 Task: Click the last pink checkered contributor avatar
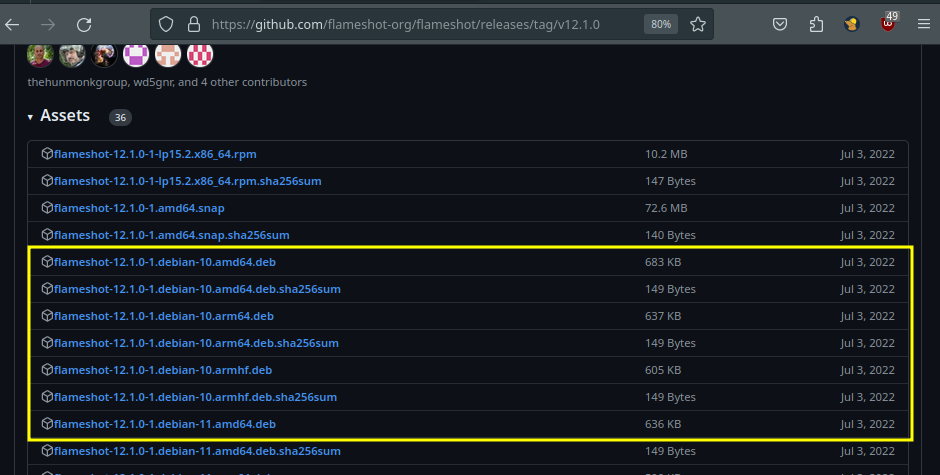coord(200,55)
